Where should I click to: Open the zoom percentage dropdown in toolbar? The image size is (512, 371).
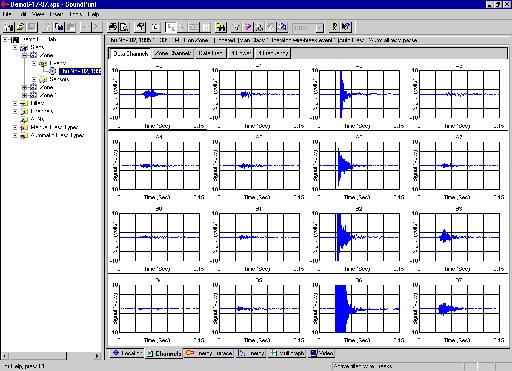(319, 28)
